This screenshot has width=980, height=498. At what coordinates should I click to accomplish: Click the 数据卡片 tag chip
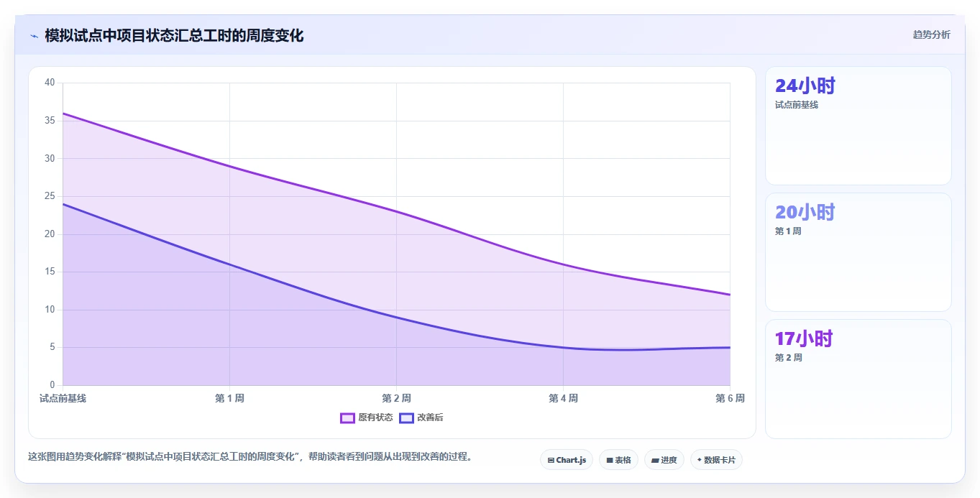click(716, 460)
